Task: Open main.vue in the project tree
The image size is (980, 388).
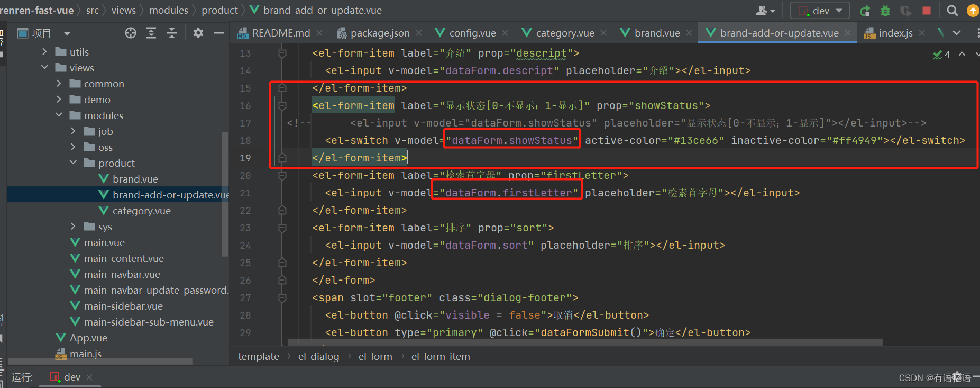Action: pos(98,242)
